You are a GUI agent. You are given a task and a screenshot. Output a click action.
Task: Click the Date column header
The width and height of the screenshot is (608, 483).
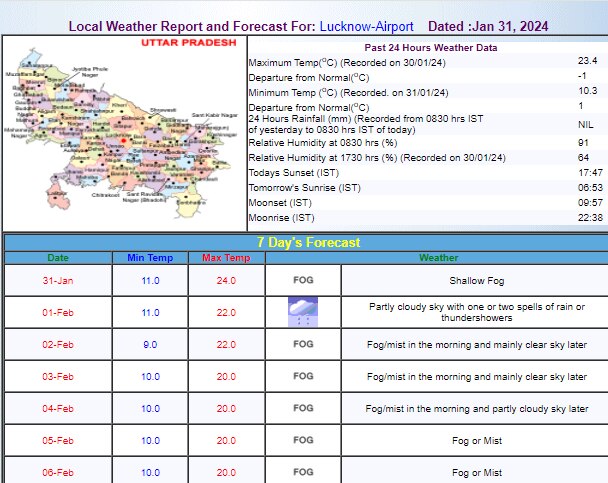pos(58,258)
